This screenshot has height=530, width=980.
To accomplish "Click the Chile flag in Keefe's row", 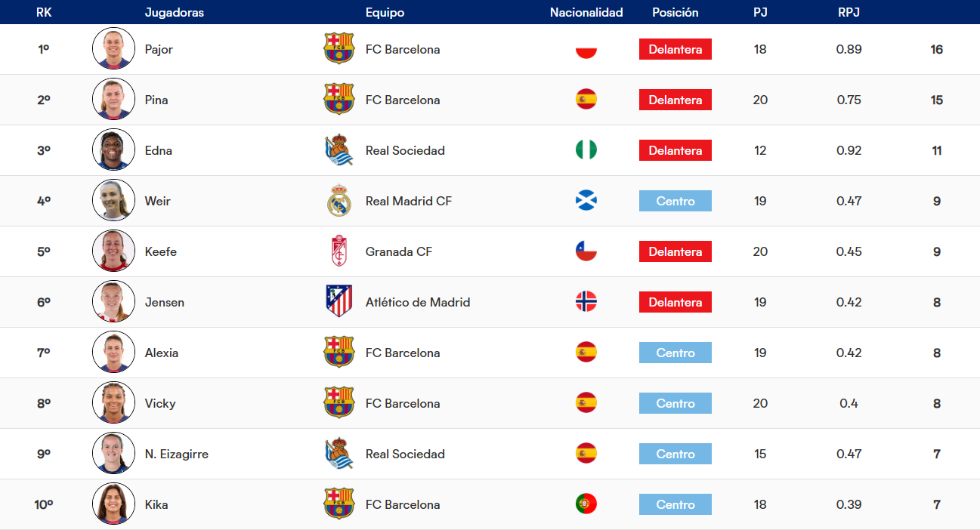I will coord(586,251).
